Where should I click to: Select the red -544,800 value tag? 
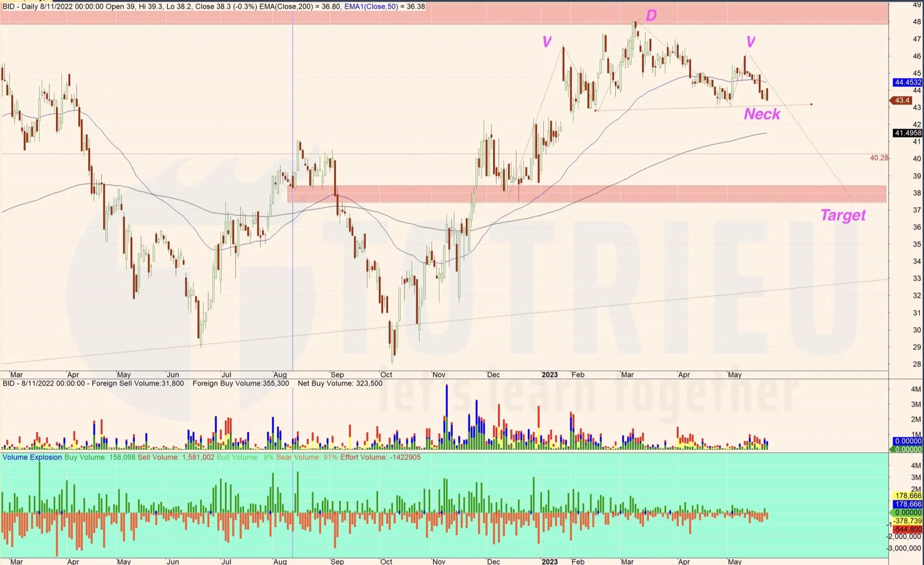click(x=907, y=529)
